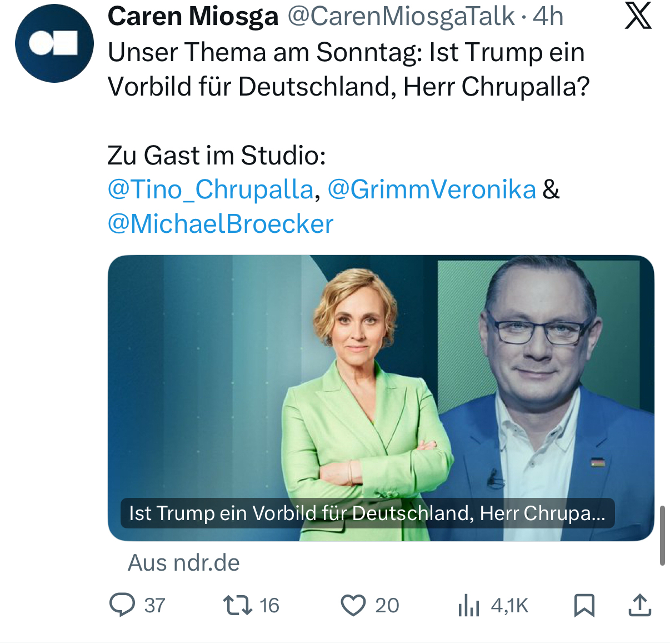
Task: Click the Aus ndr.de source label
Action: tap(184, 563)
